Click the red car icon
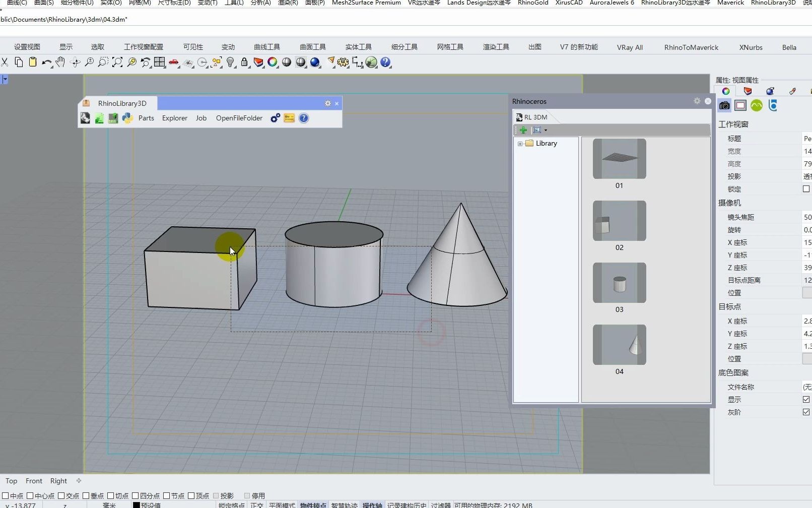This screenshot has width=812, height=508. 174,62
